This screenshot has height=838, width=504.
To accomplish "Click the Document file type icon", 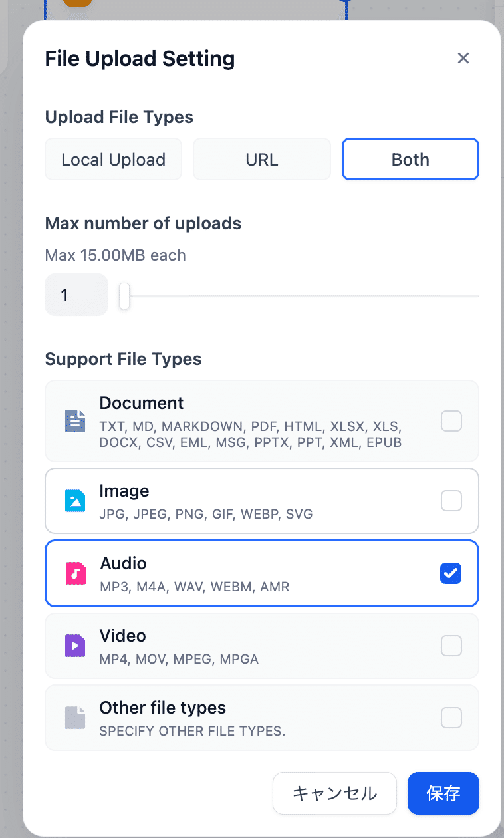I will coord(75,421).
